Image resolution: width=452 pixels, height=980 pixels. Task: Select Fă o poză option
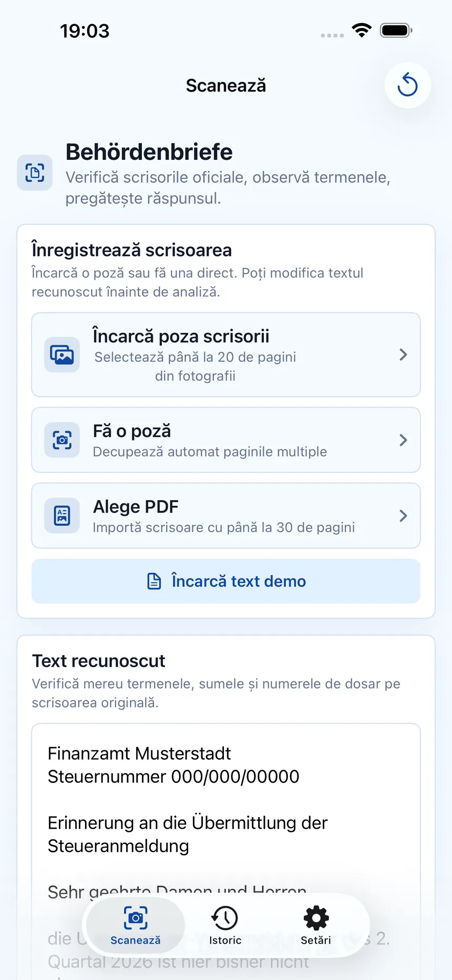point(226,440)
